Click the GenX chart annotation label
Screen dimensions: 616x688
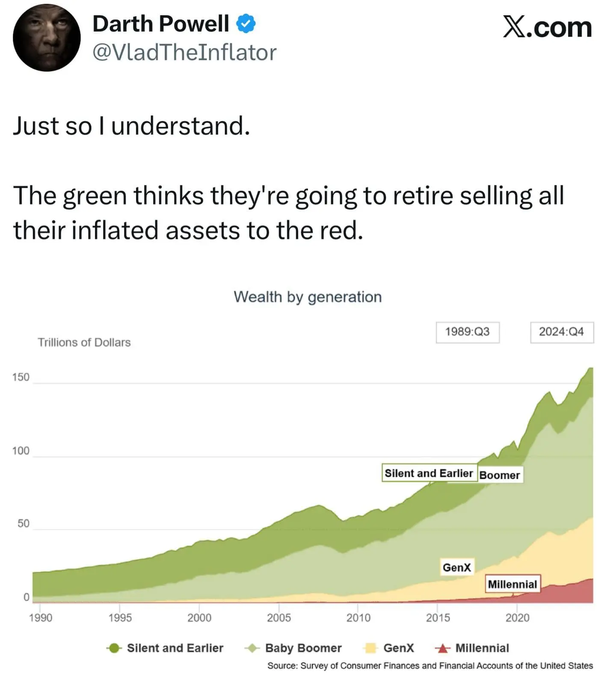point(456,567)
